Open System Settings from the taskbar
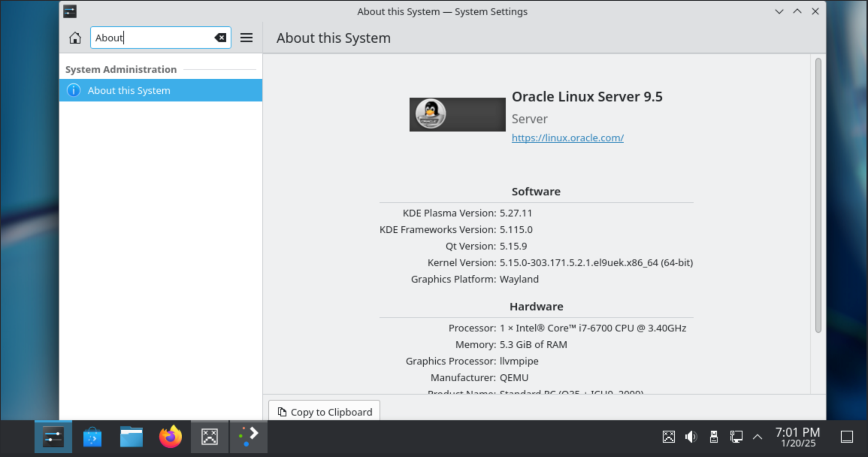868x457 pixels. tap(53, 437)
